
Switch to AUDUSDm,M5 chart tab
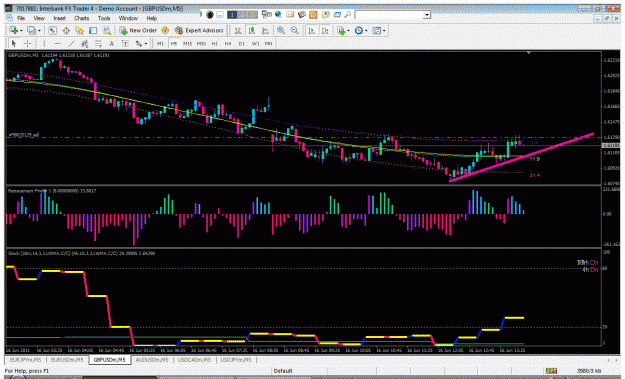[151, 359]
